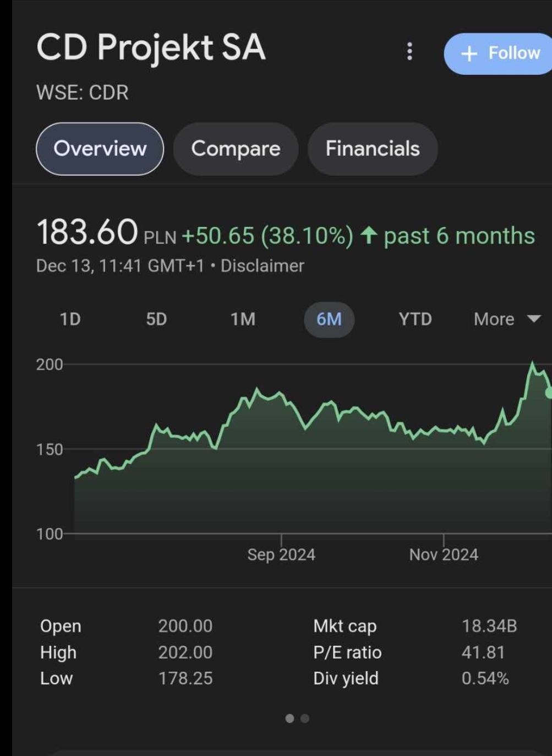
Task: Follow the CD Projekt SA stock
Action: [500, 53]
